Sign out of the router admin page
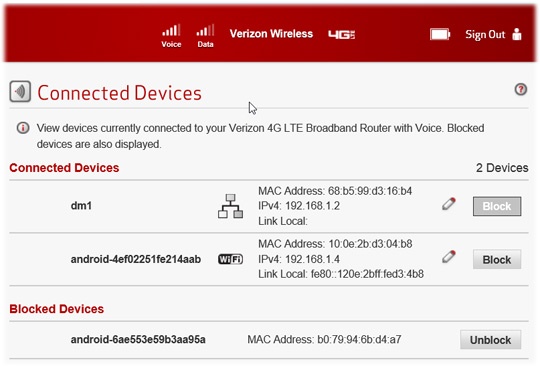The image size is (540, 368). [x=485, y=34]
